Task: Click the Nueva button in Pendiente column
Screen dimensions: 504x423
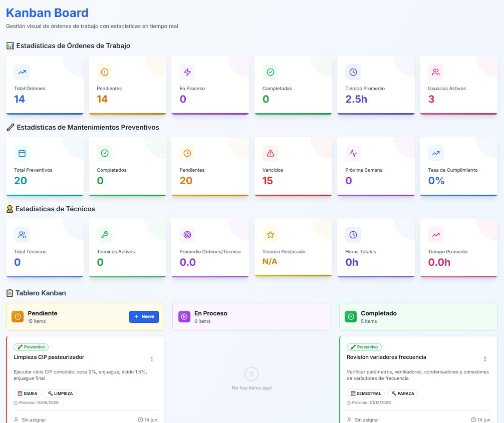Action: [144, 317]
